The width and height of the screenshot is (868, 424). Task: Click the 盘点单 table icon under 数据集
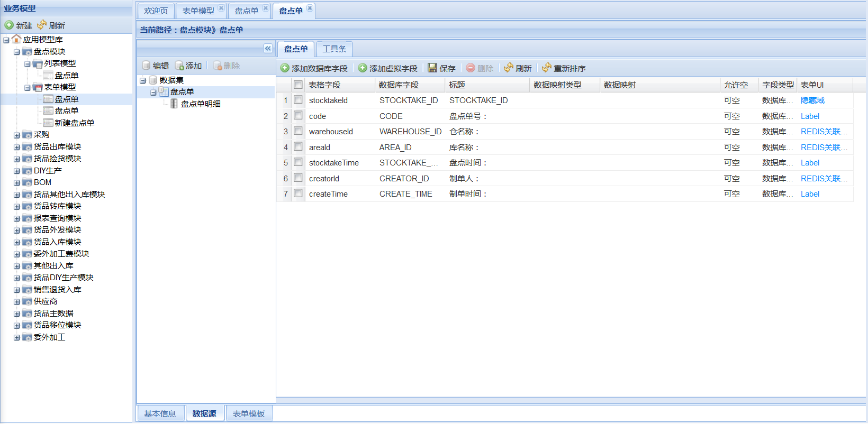point(164,92)
